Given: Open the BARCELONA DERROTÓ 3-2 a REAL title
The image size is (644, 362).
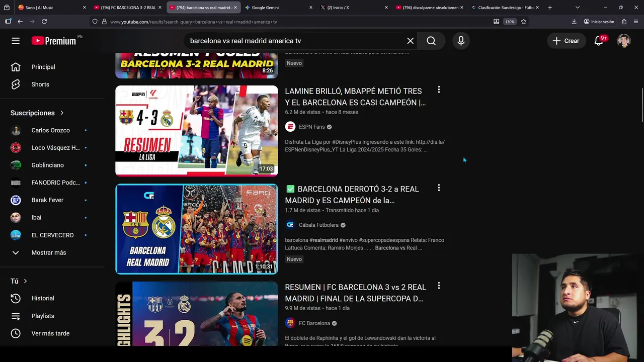Looking at the screenshot, I should 352,195.
